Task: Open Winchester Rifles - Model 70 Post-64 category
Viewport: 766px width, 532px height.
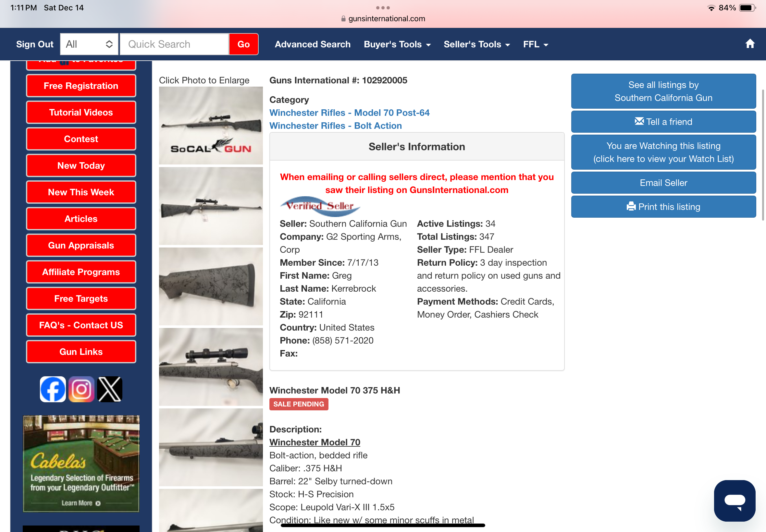Action: click(x=349, y=113)
